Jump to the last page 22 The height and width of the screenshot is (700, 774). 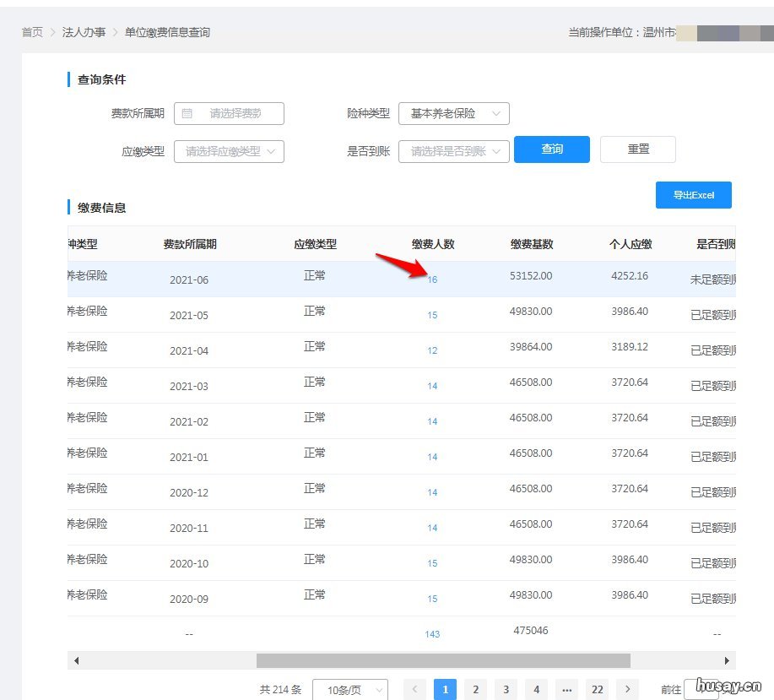tap(597, 689)
